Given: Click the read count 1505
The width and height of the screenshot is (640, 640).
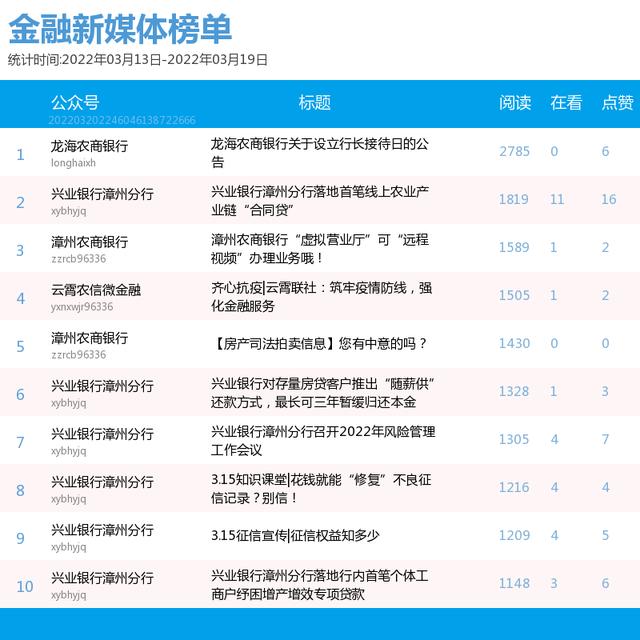Looking at the screenshot, I should (514, 296).
